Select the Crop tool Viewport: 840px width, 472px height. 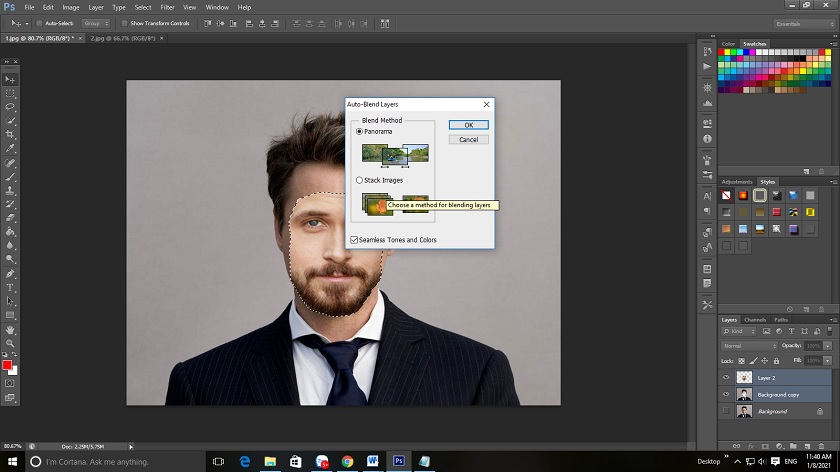pyautogui.click(x=10, y=134)
